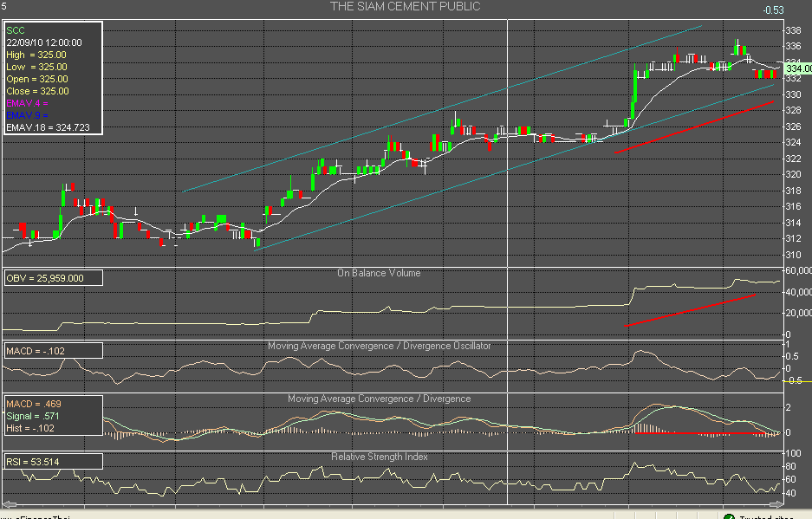The height and width of the screenshot is (519, 812).
Task: Select the blue EMAV.9 entry
Action: (27, 115)
